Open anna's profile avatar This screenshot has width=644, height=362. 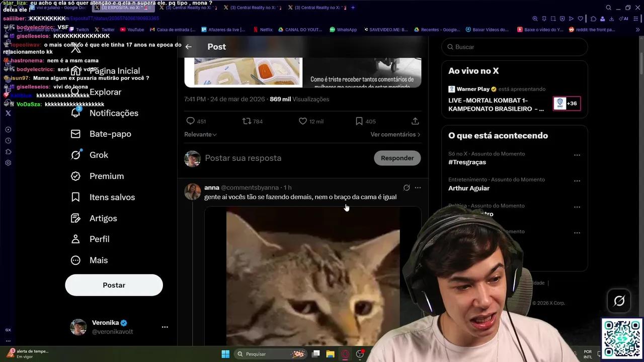pos(193,192)
